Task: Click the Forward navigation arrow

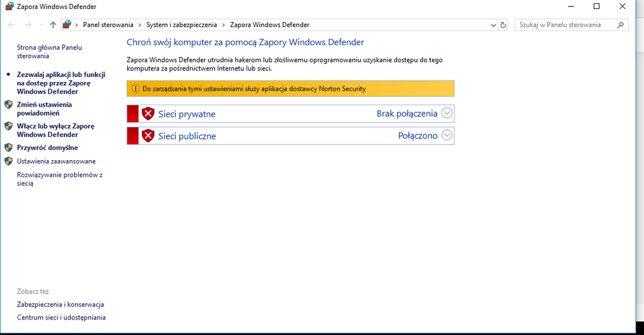Action: click(28, 25)
